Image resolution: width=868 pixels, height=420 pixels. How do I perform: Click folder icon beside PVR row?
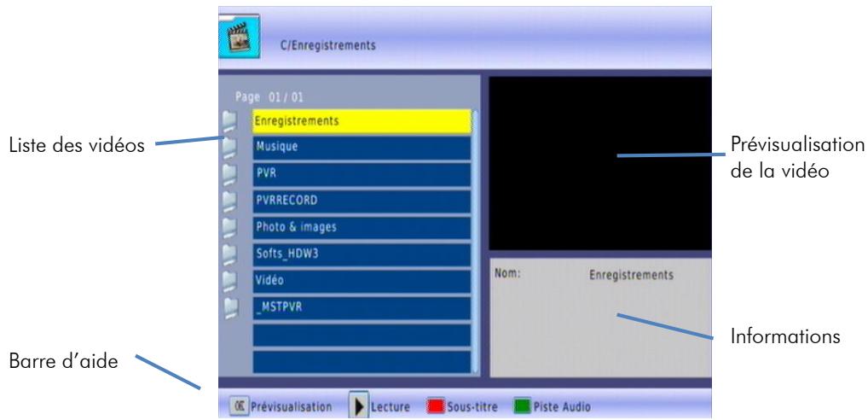coord(229,174)
